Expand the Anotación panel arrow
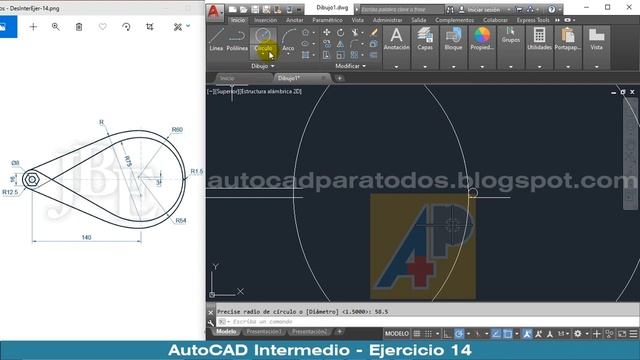Image resolution: width=640 pixels, height=360 pixels. click(396, 66)
